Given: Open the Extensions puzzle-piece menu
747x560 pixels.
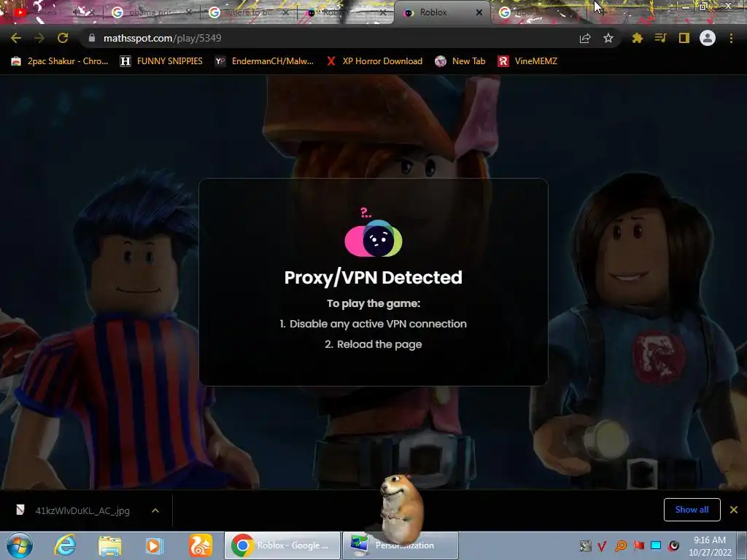Looking at the screenshot, I should (x=638, y=38).
